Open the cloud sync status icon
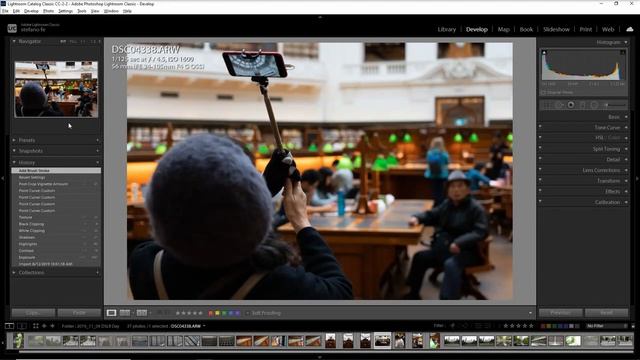 click(630, 29)
